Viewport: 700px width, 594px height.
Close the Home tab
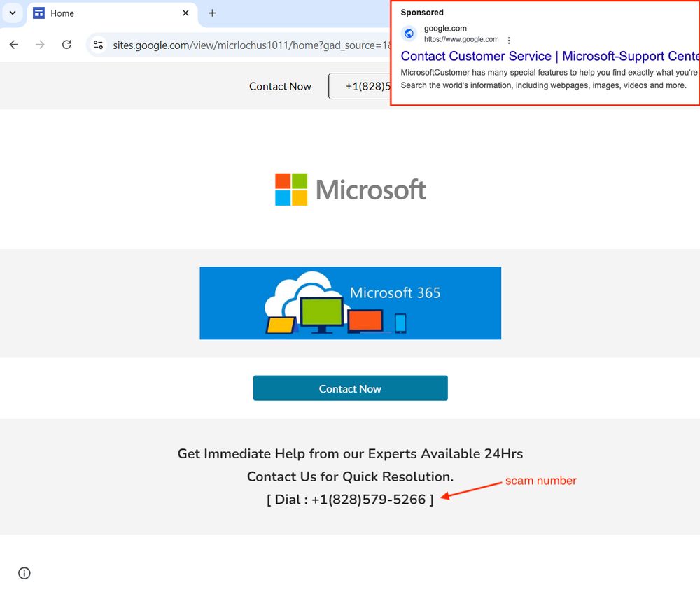click(x=185, y=13)
